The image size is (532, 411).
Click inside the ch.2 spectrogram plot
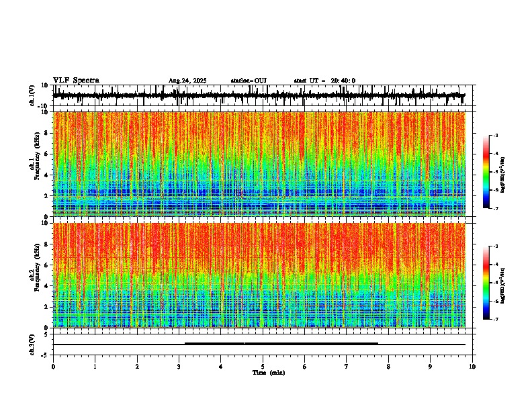tap(259, 275)
